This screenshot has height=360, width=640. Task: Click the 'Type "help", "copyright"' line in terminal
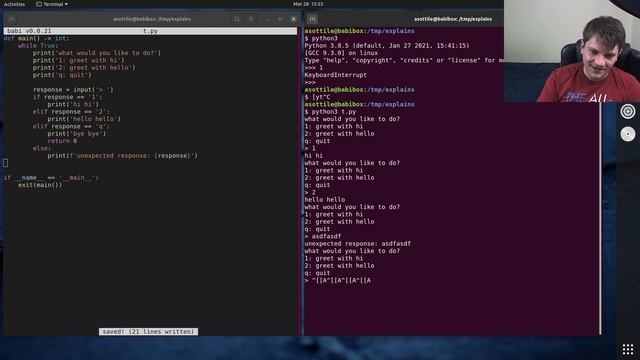tap(404, 60)
